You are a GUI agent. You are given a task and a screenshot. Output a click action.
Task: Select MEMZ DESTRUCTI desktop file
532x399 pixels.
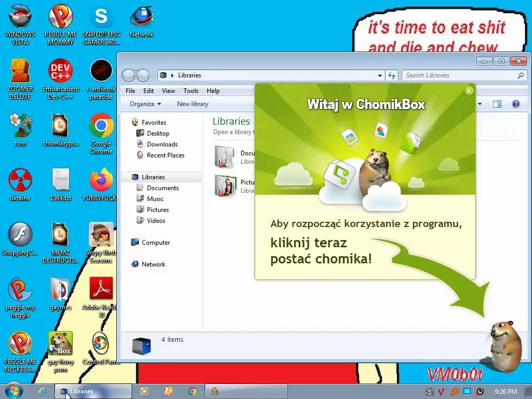[60, 243]
